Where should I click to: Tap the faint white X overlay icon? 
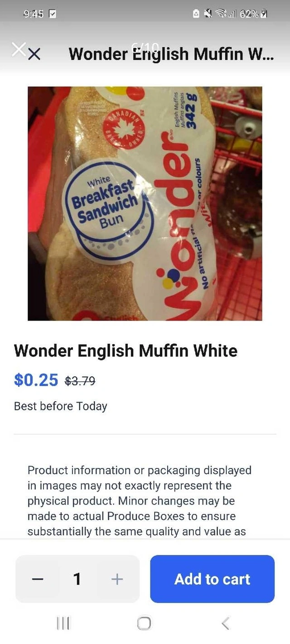(x=18, y=49)
